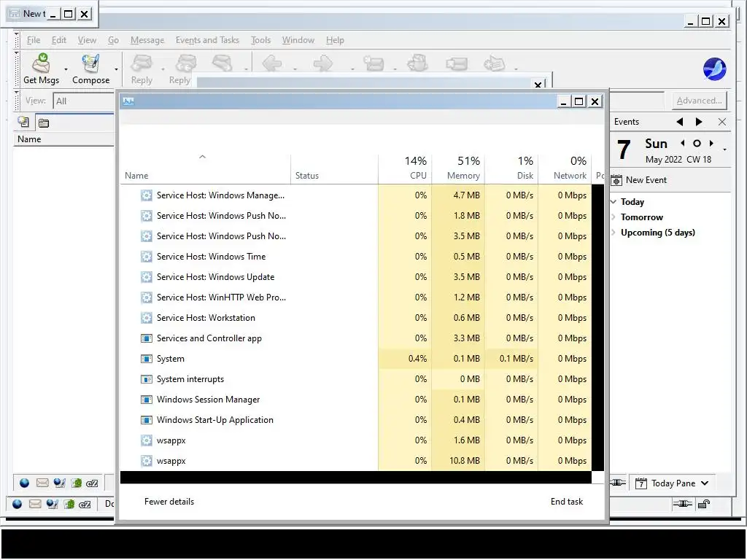This screenshot has width=747, height=560.
Task: Click the System process icon in Task Manager
Action: coord(146,359)
